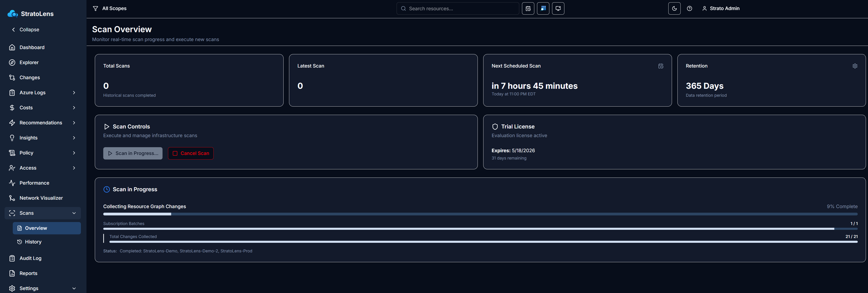The image size is (868, 293).
Task: Click the monitor icon in top toolbar
Action: pos(558,8)
